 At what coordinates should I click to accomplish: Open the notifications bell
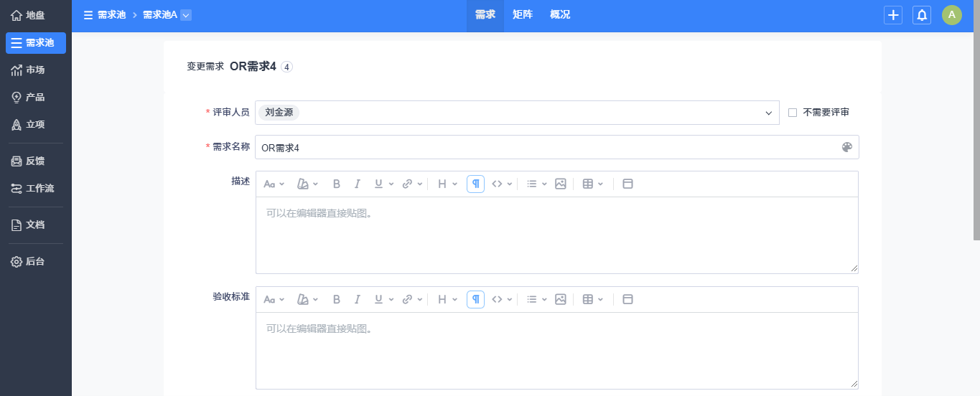[922, 15]
